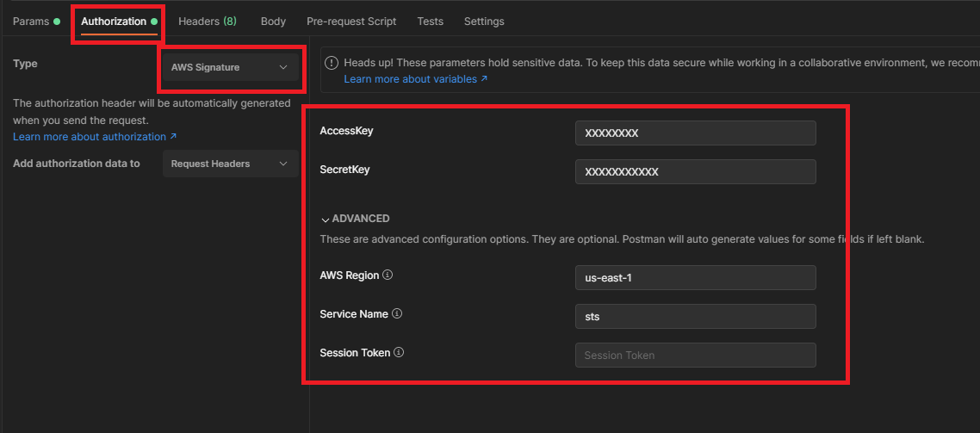Screen dimensions: 980x433
Task: Click info icon next to Session Token
Action: (400, 353)
